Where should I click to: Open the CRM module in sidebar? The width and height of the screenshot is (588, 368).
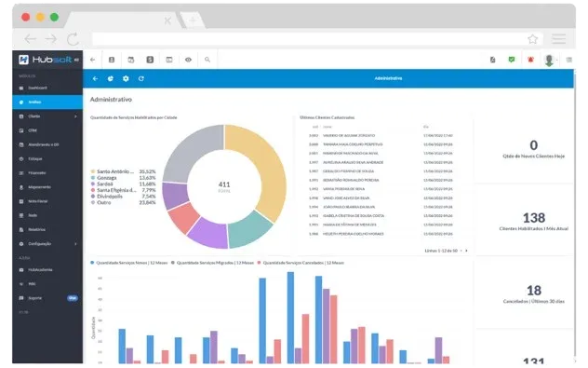click(33, 130)
